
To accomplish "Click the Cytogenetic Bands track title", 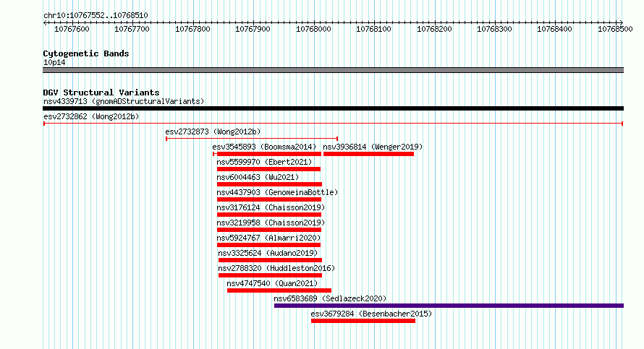I will (x=86, y=53).
